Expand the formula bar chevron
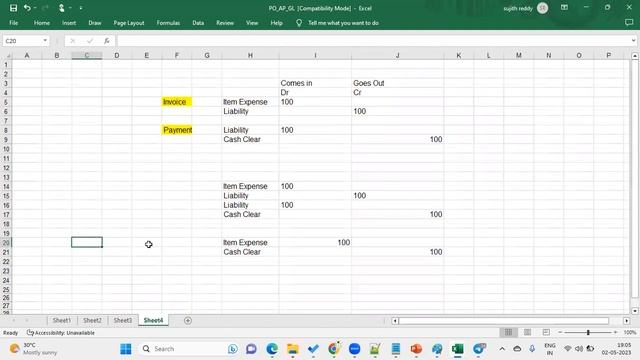This screenshot has height=360, width=640. point(633,41)
